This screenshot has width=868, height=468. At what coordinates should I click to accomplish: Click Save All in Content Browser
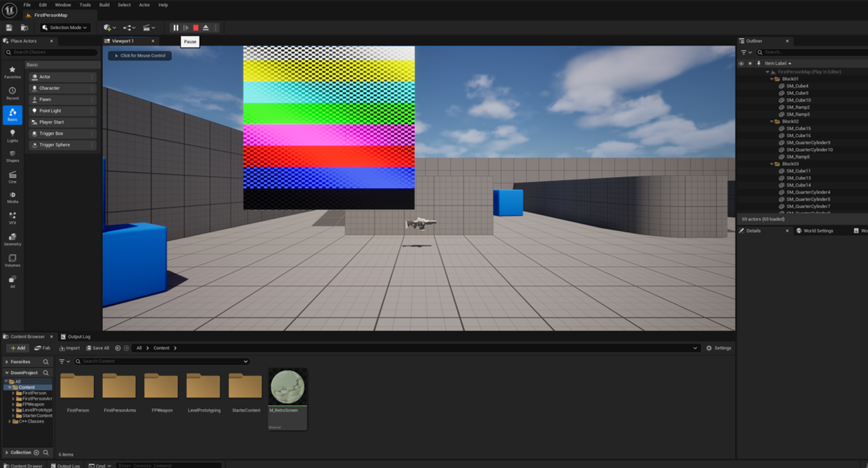pyautogui.click(x=97, y=348)
